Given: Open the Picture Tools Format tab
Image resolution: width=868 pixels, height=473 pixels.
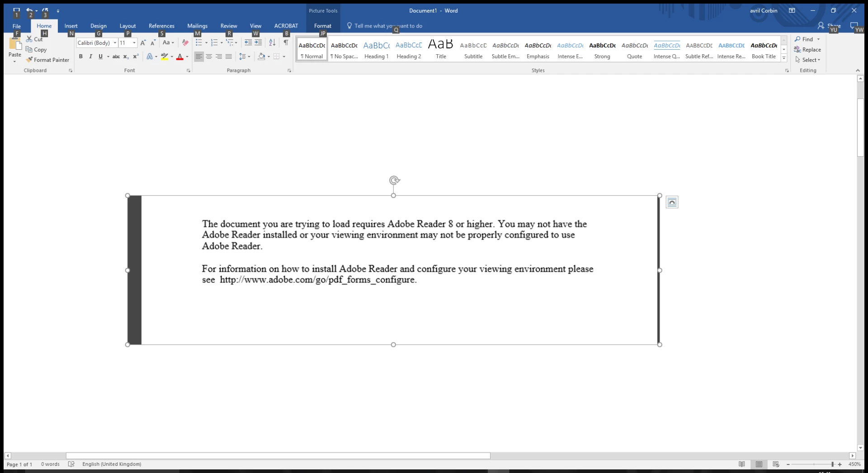Looking at the screenshot, I should click(323, 26).
